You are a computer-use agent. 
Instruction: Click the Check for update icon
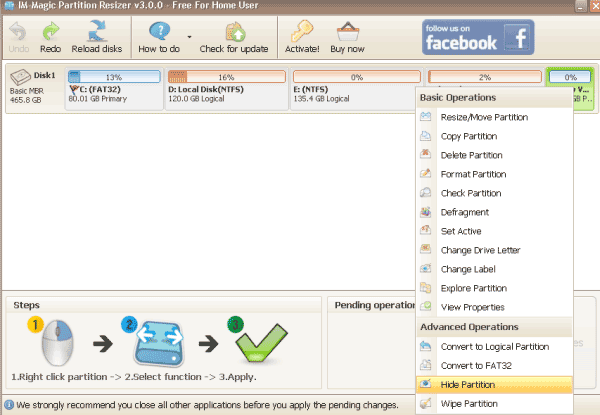235,31
